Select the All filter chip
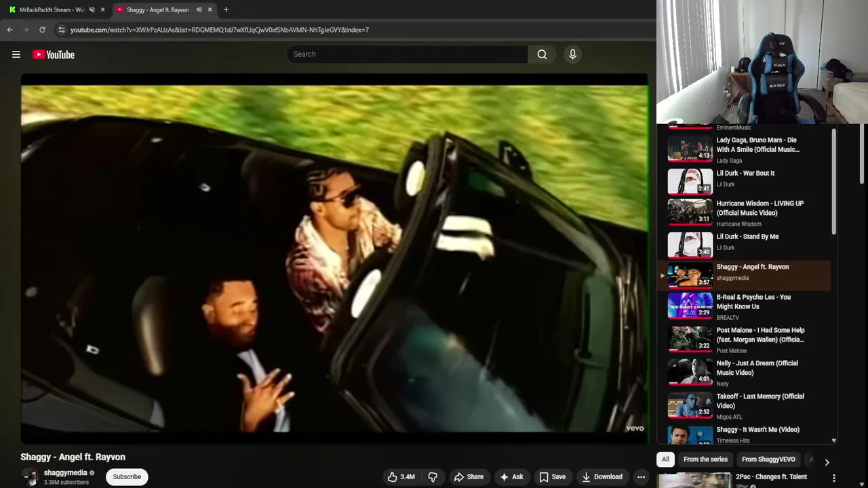Viewport: 868px width, 488px height. pyautogui.click(x=665, y=460)
